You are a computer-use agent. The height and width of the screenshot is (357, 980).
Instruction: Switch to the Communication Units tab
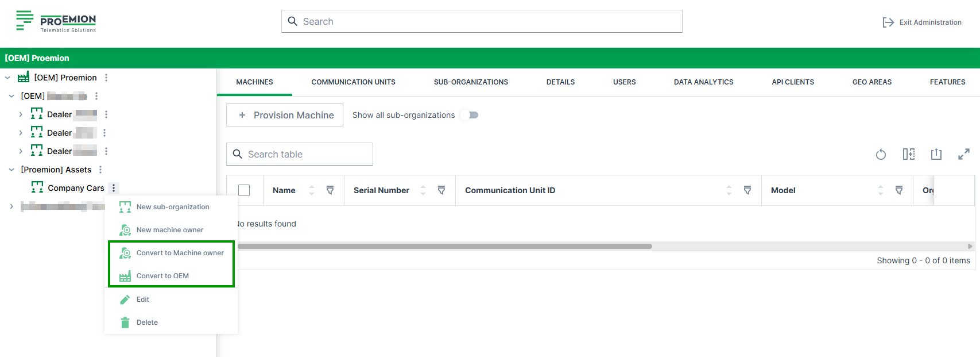tap(353, 82)
